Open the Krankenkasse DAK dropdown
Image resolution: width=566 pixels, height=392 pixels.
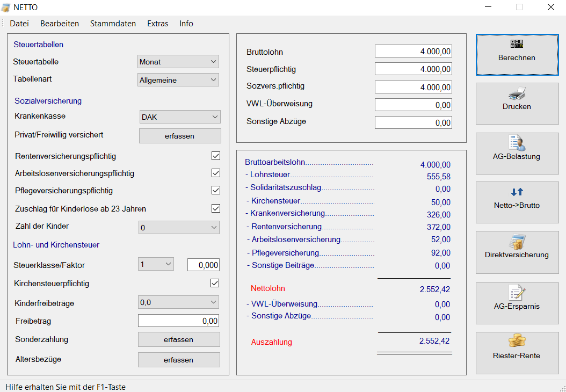pyautogui.click(x=180, y=117)
